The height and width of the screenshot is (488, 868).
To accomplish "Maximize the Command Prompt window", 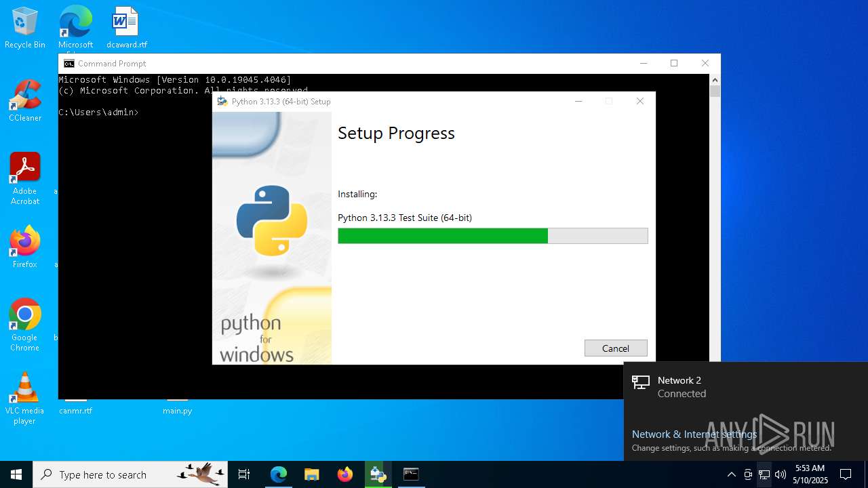I will click(674, 63).
